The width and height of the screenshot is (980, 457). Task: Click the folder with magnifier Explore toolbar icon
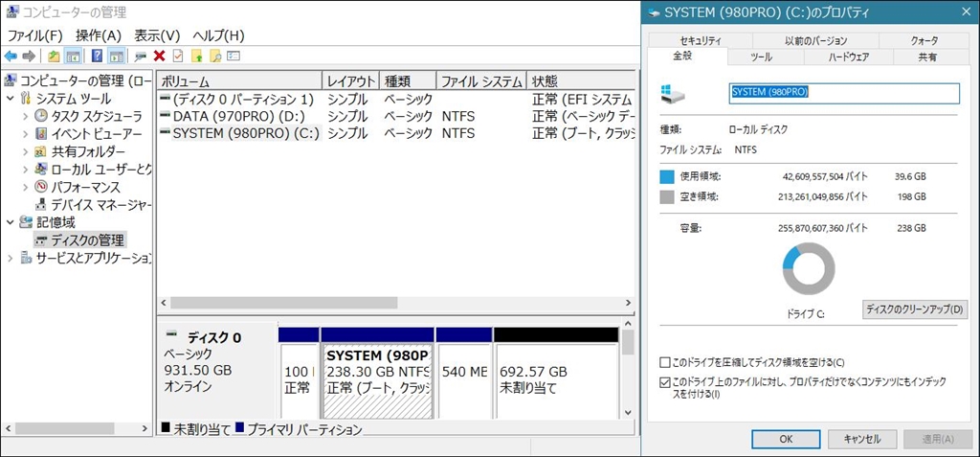tap(215, 57)
